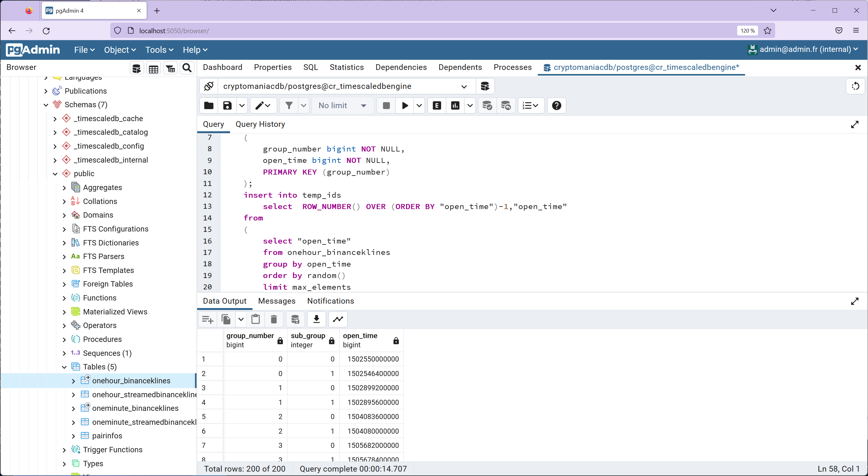Switch to the Dashboard tab

coord(222,67)
